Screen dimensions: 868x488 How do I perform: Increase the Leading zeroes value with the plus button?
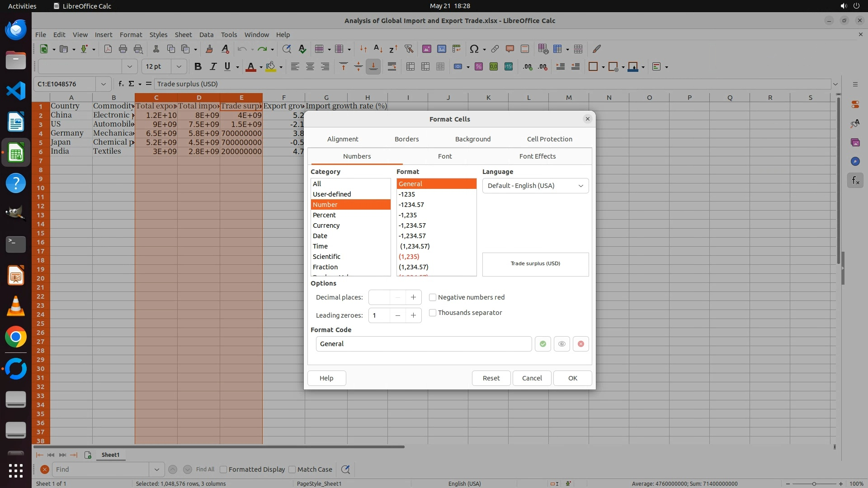pos(413,315)
